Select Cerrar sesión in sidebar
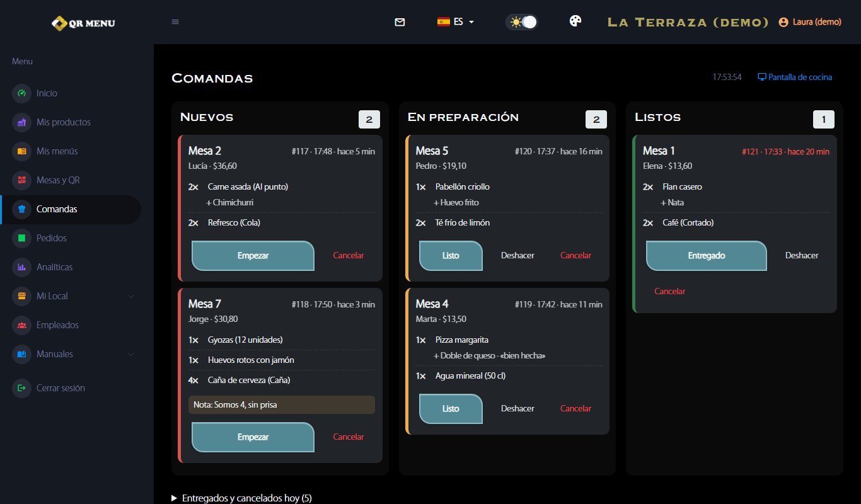Image resolution: width=861 pixels, height=504 pixels. coord(61,388)
